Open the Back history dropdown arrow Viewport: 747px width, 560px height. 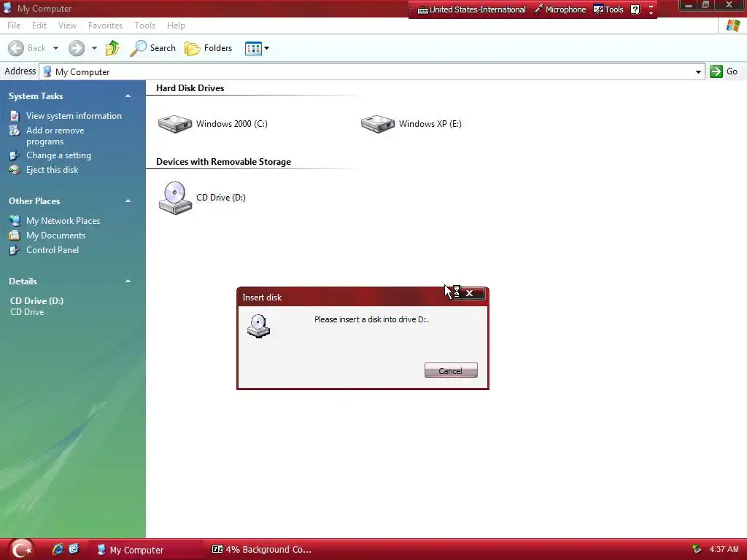(x=55, y=48)
